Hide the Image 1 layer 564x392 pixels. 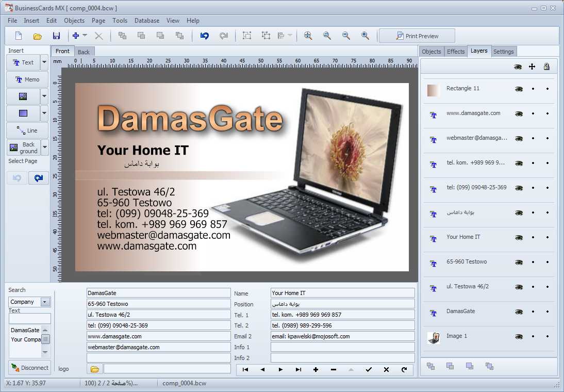pos(519,337)
